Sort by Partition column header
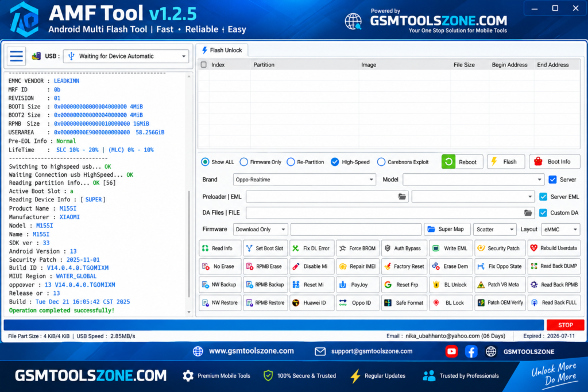The image size is (588, 392). (264, 65)
